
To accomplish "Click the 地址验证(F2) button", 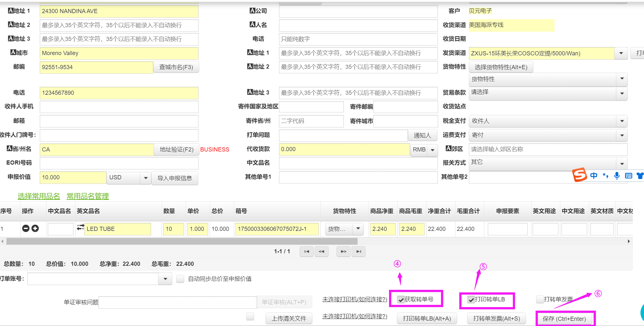I will [x=176, y=150].
